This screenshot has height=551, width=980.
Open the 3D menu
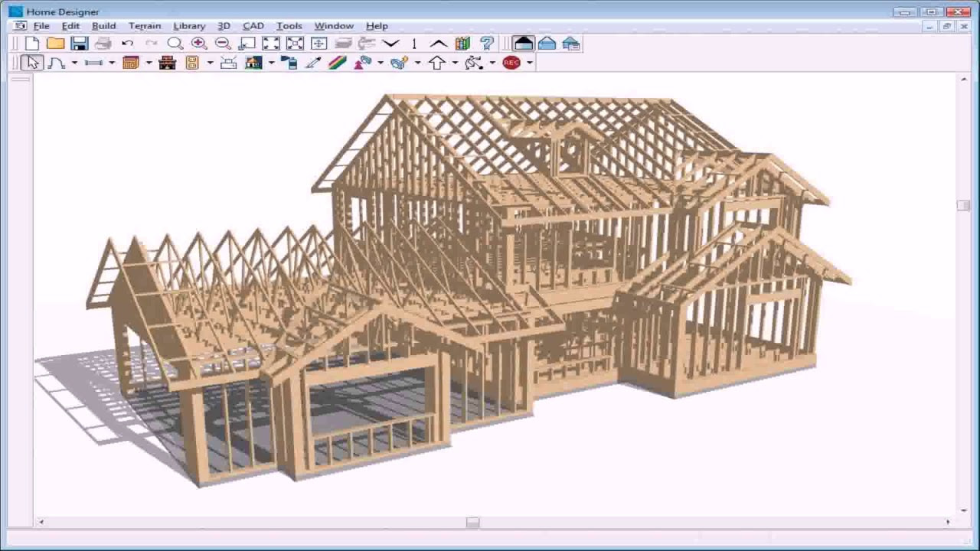(224, 26)
